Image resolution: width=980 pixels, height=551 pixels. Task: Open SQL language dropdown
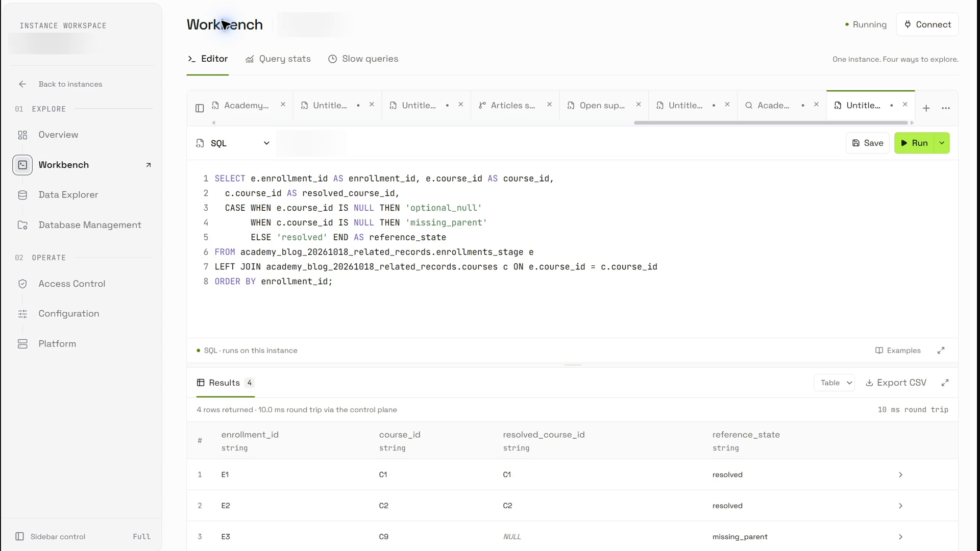pos(233,143)
